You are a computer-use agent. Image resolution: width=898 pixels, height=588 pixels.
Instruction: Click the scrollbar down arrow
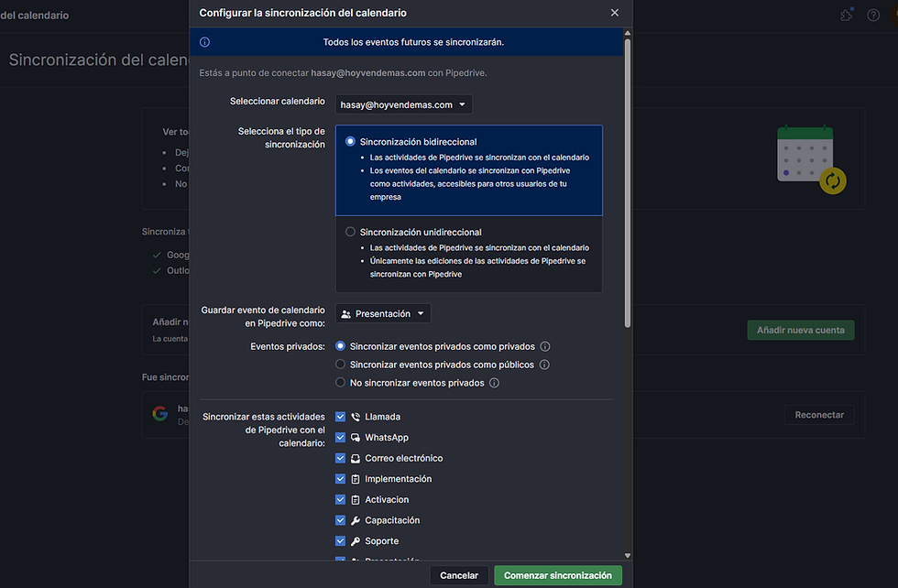pos(628,555)
